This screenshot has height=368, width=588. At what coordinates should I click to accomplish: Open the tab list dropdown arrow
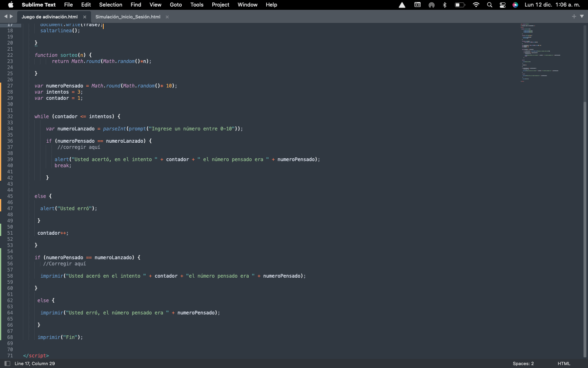point(582,16)
